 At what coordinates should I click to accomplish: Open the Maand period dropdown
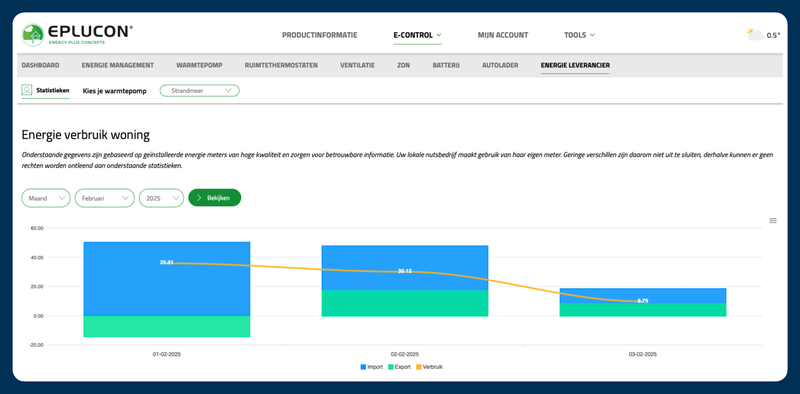[x=46, y=198]
